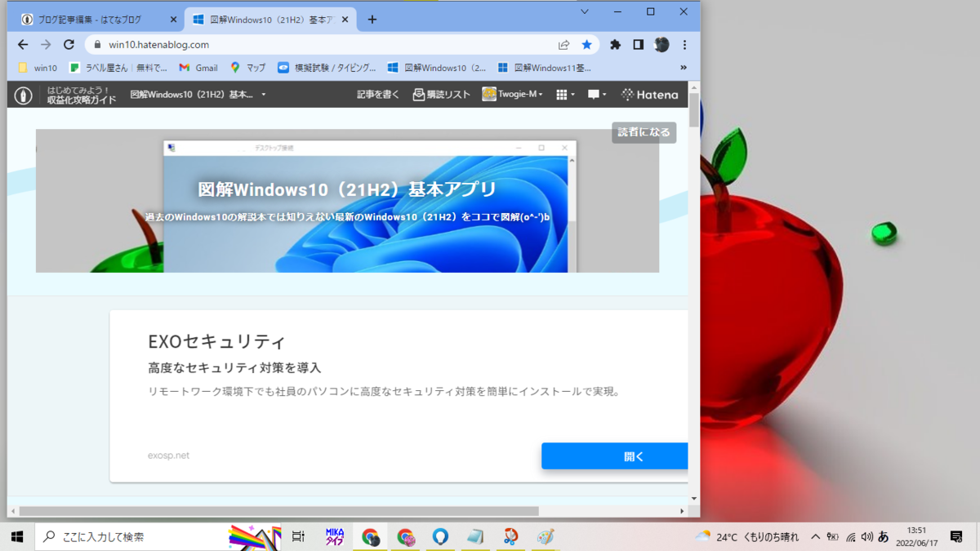Screen dimensions: 980x551
Task: Click the Hatena logo link
Action: 649,95
